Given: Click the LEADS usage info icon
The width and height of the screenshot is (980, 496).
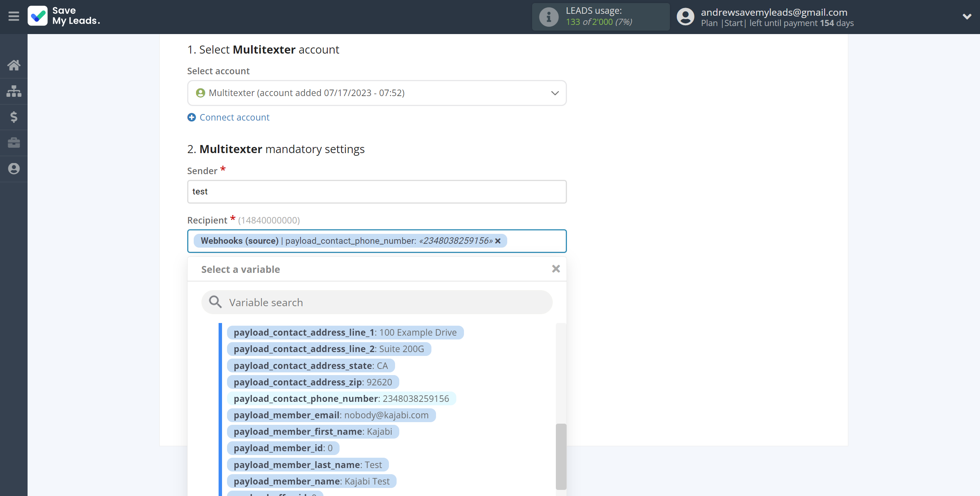Looking at the screenshot, I should point(549,17).
